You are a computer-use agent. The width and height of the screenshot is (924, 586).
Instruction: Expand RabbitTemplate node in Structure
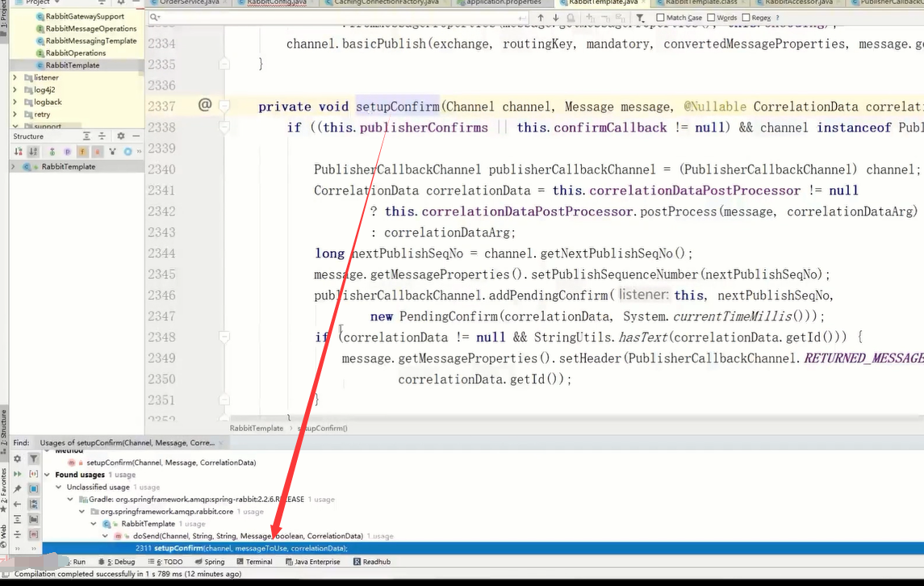tap(13, 167)
